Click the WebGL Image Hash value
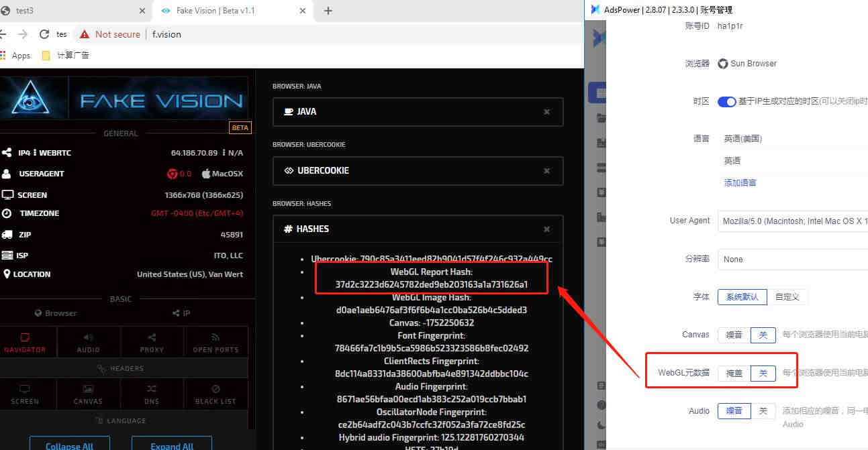Screen dimensions: 868x450 point(432,310)
